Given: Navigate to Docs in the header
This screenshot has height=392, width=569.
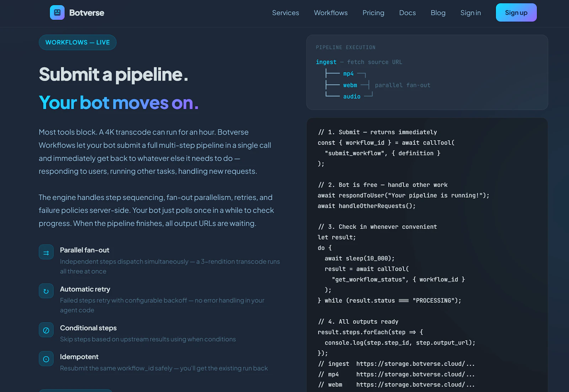Looking at the screenshot, I should [x=408, y=13].
